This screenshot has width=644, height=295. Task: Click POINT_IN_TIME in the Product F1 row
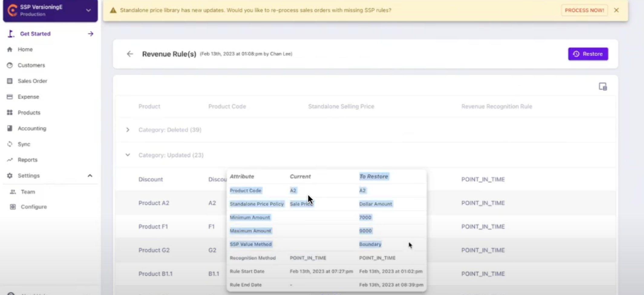pos(483,227)
